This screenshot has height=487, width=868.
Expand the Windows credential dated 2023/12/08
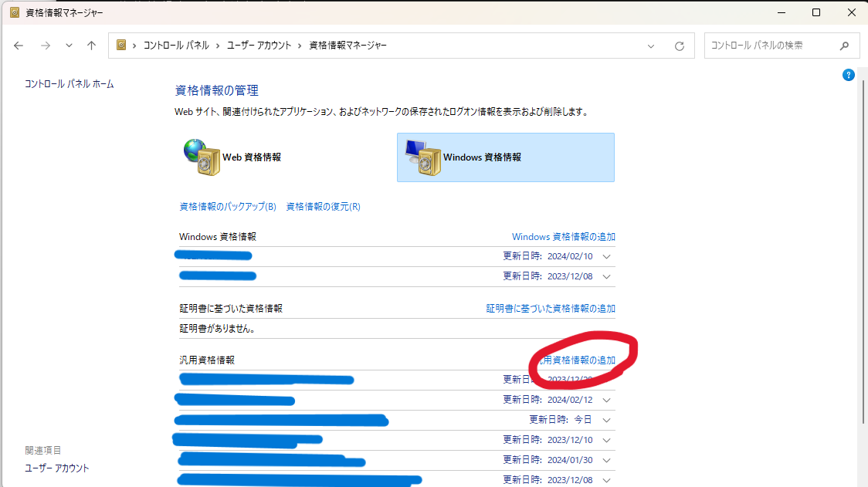[607, 277]
